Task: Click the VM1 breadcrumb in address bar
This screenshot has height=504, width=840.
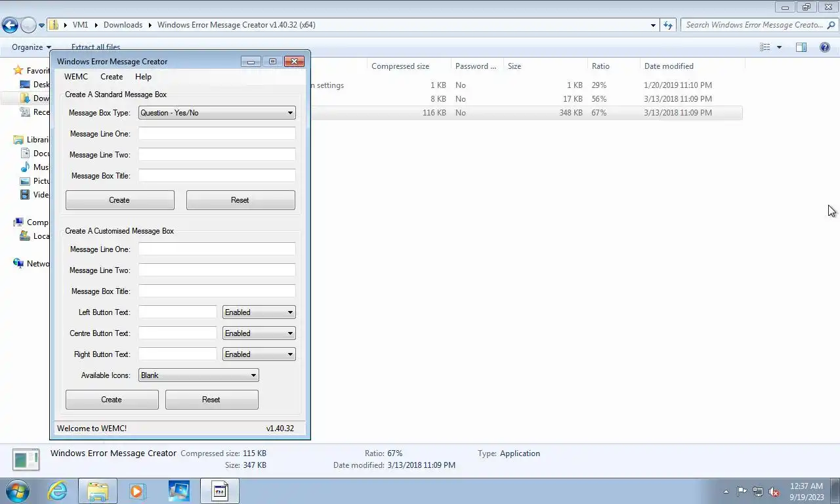Action: [x=80, y=25]
